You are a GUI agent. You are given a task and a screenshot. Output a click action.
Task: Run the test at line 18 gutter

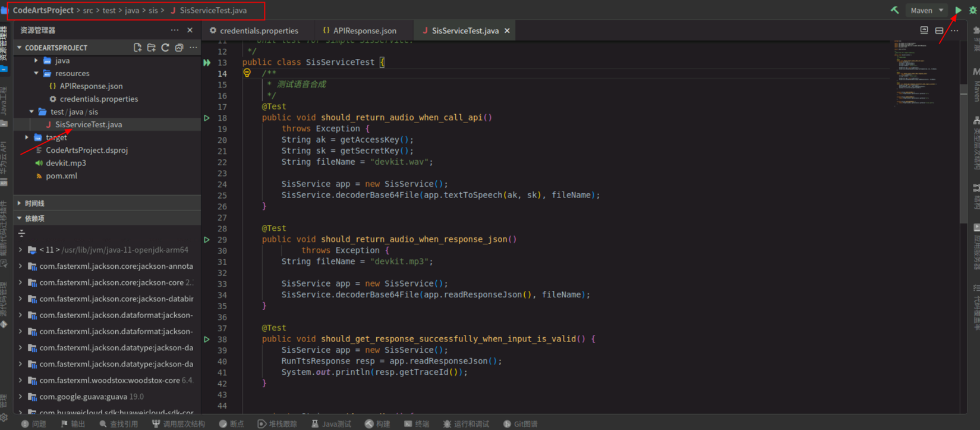pos(207,118)
